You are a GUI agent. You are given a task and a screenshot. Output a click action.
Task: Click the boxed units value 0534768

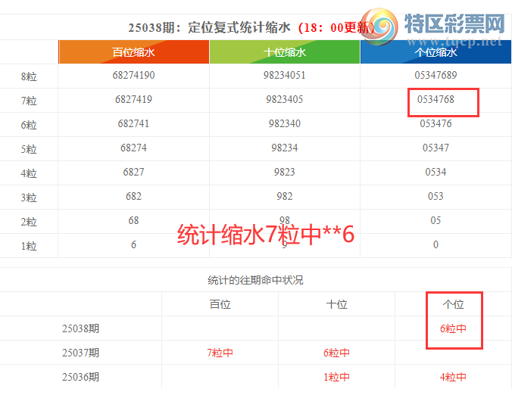pos(436,100)
